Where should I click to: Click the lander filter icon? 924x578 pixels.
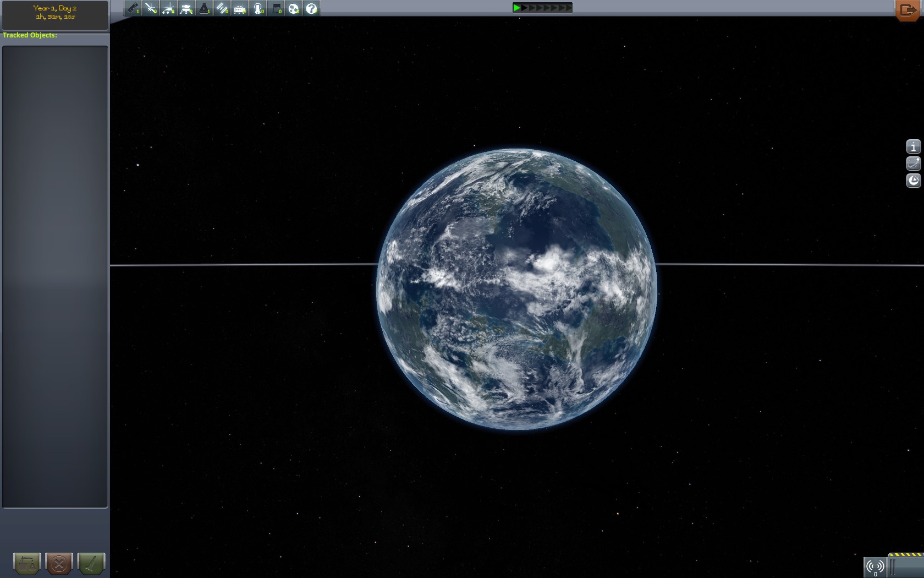[186, 9]
